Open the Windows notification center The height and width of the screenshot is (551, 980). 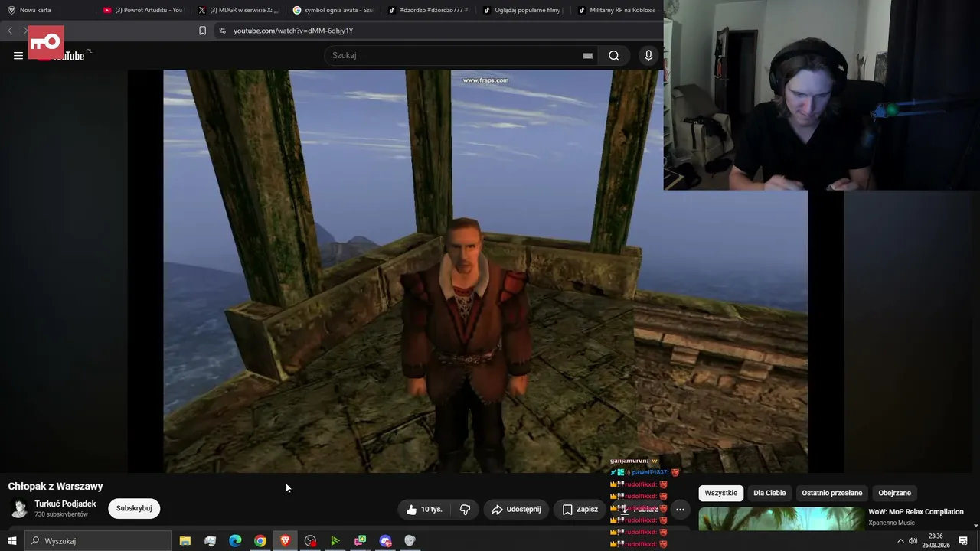pyautogui.click(x=963, y=541)
